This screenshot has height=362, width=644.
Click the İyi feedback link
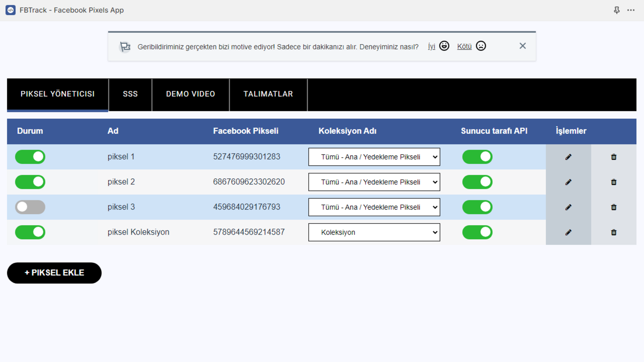pos(431,46)
